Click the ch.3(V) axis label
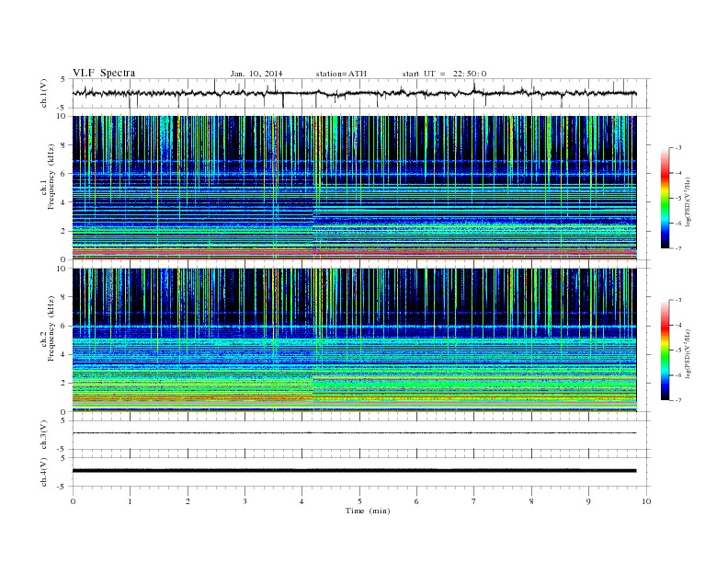 coord(44,435)
